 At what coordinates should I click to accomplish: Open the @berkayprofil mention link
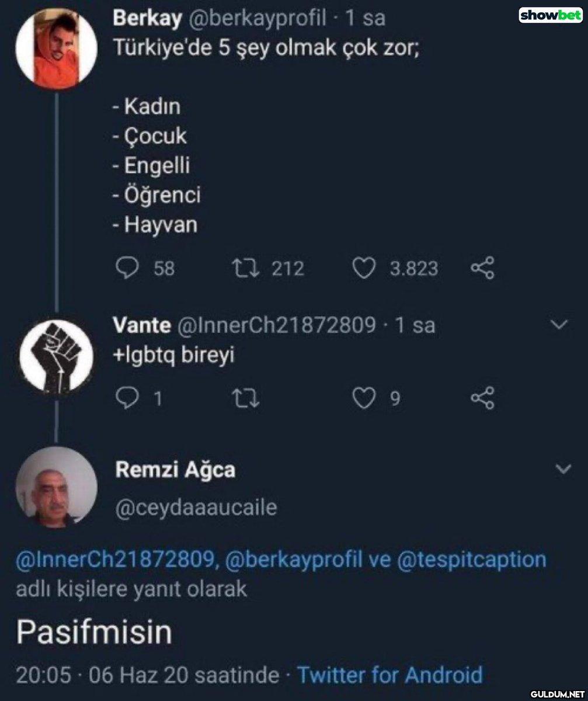[294, 560]
